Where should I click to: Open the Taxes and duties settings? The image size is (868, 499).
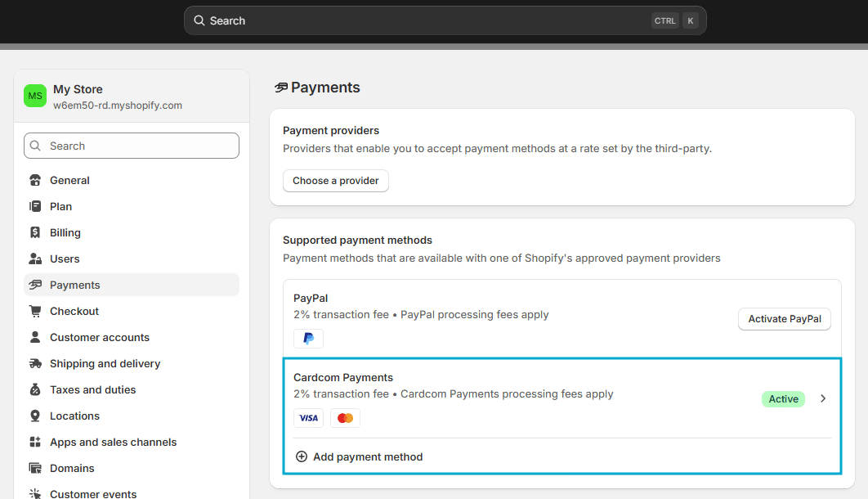tap(92, 389)
